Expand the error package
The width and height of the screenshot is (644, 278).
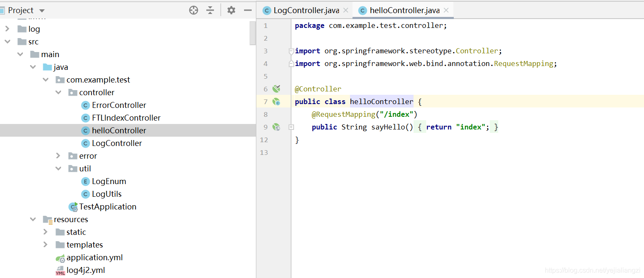point(58,156)
